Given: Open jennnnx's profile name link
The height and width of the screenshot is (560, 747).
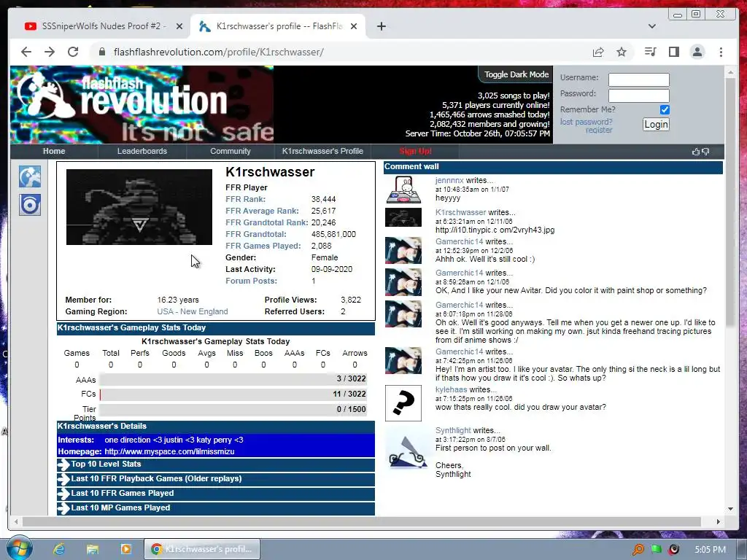Looking at the screenshot, I should tap(449, 181).
